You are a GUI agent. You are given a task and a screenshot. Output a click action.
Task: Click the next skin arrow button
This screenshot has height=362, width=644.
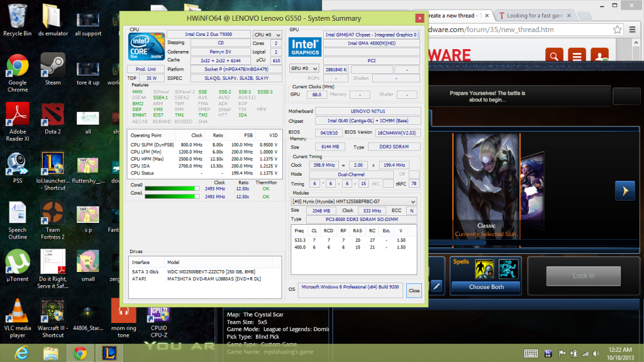pyautogui.click(x=624, y=191)
